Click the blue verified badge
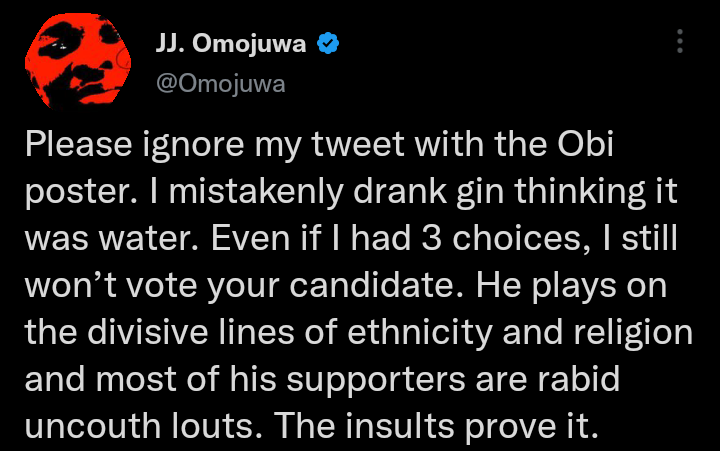This screenshot has width=720, height=451. click(x=327, y=42)
